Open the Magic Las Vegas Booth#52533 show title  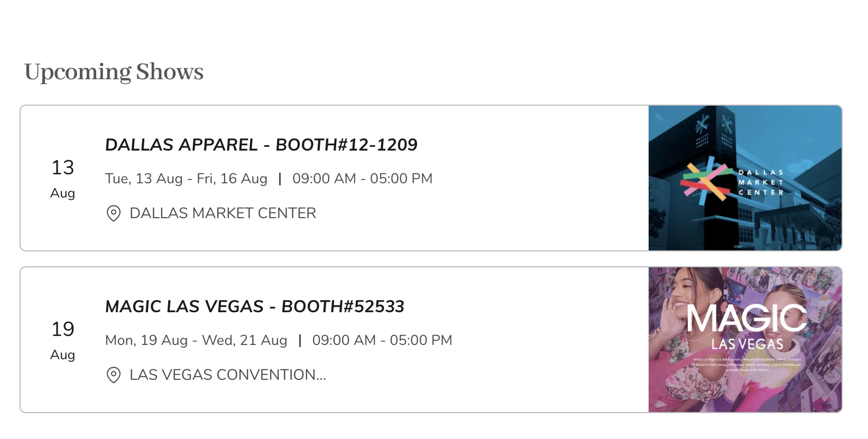pos(255,306)
